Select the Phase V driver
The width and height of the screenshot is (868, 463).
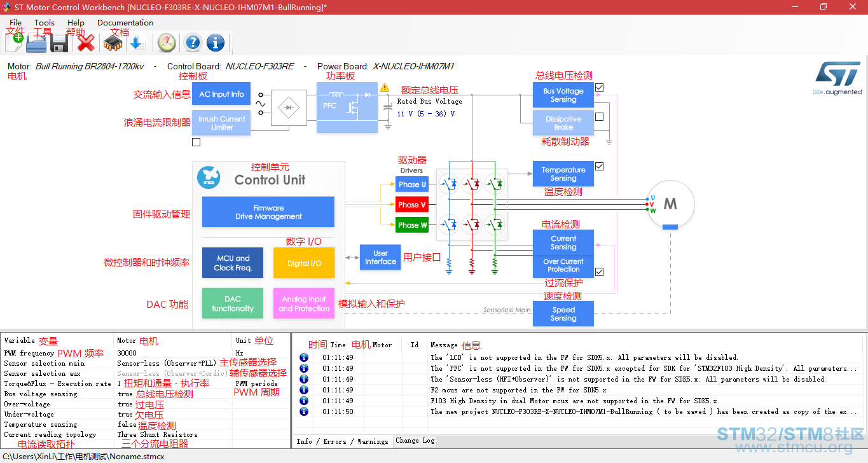412,205
